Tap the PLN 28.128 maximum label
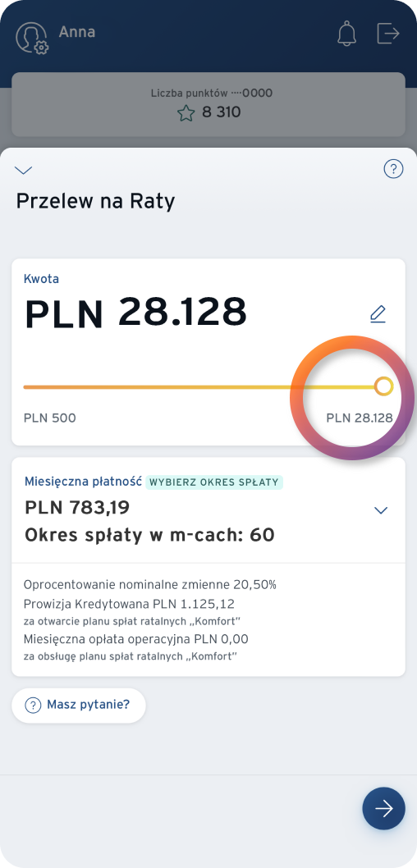This screenshot has width=417, height=868. click(x=360, y=418)
